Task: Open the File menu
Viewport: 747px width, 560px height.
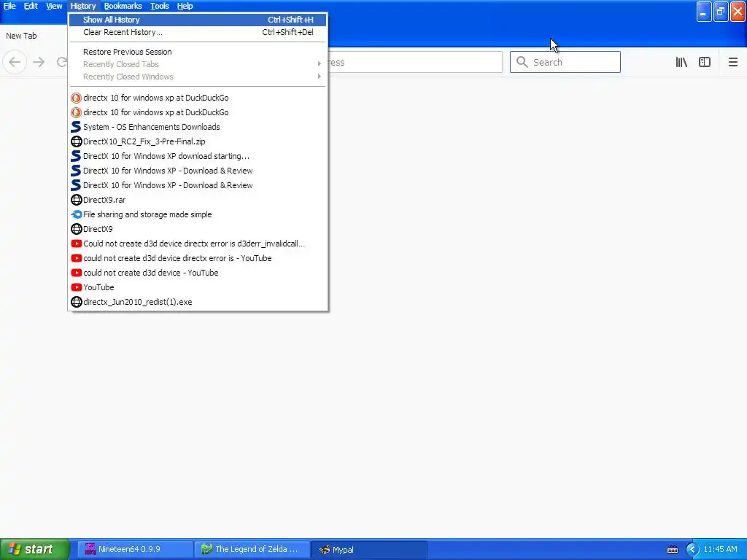Action: pyautogui.click(x=9, y=6)
